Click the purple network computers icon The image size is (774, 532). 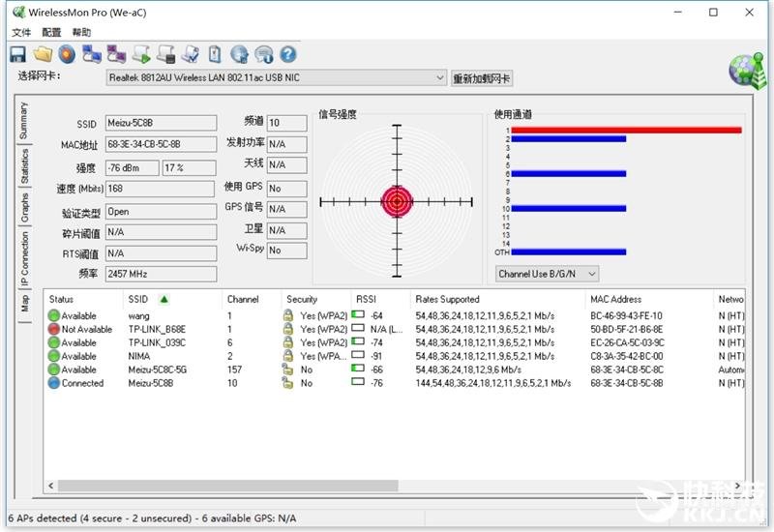116,54
